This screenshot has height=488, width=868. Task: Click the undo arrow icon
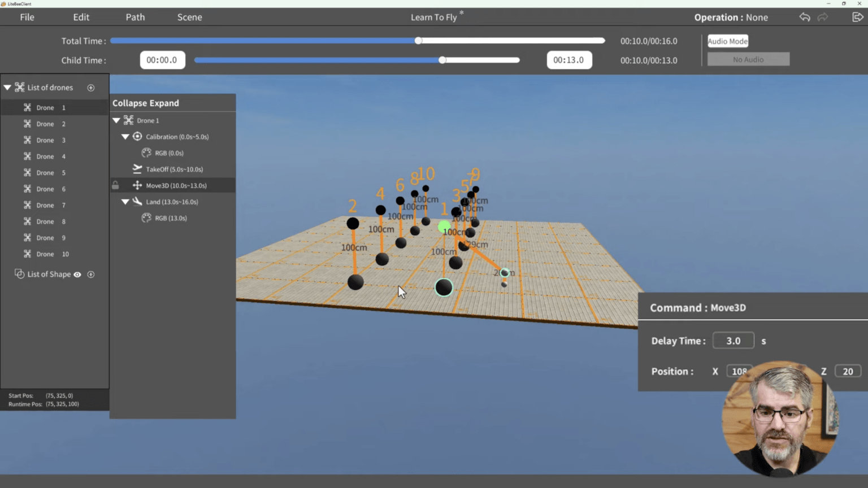pyautogui.click(x=805, y=17)
